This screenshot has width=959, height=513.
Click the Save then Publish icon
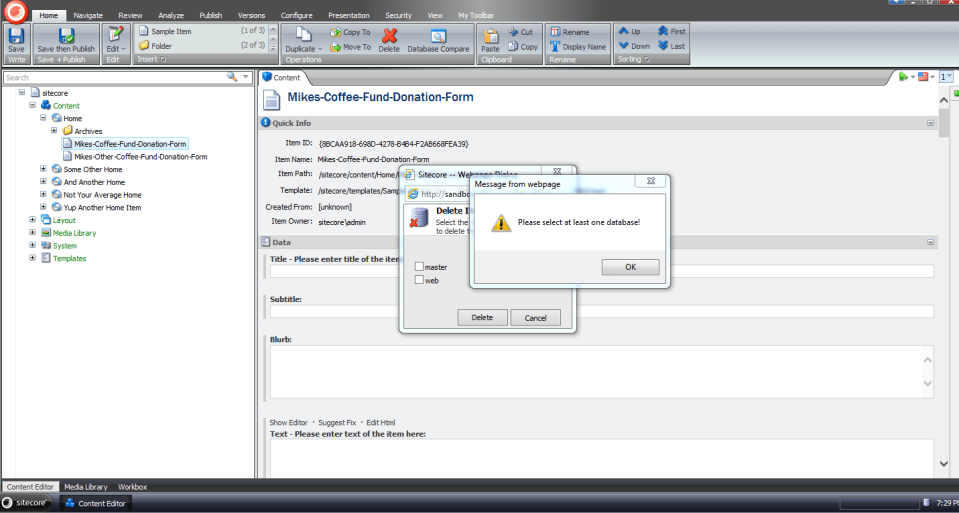pyautogui.click(x=66, y=35)
